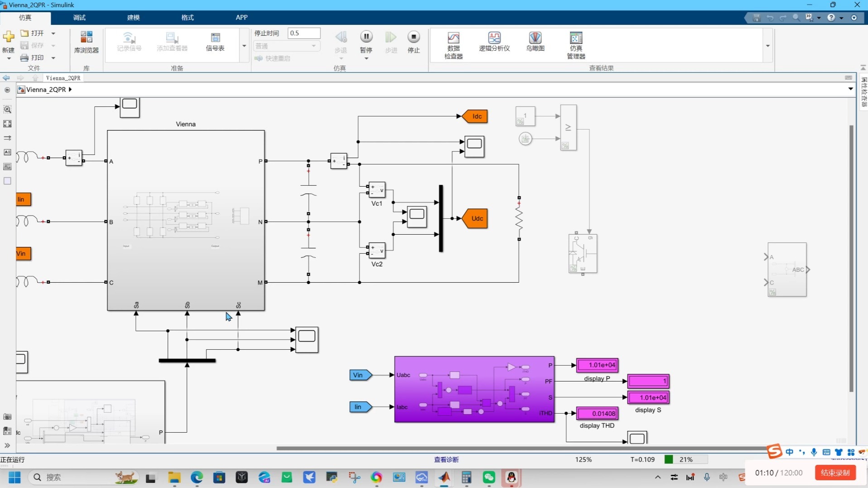The image size is (868, 488).
Task: Expand the 打开 (Open) dropdown arrow
Action: (x=53, y=33)
